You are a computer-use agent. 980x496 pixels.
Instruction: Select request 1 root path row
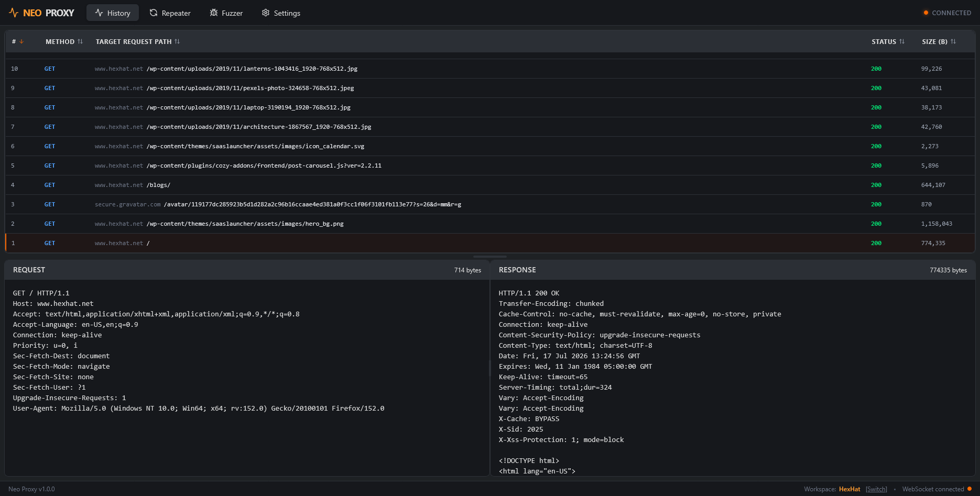(490, 243)
